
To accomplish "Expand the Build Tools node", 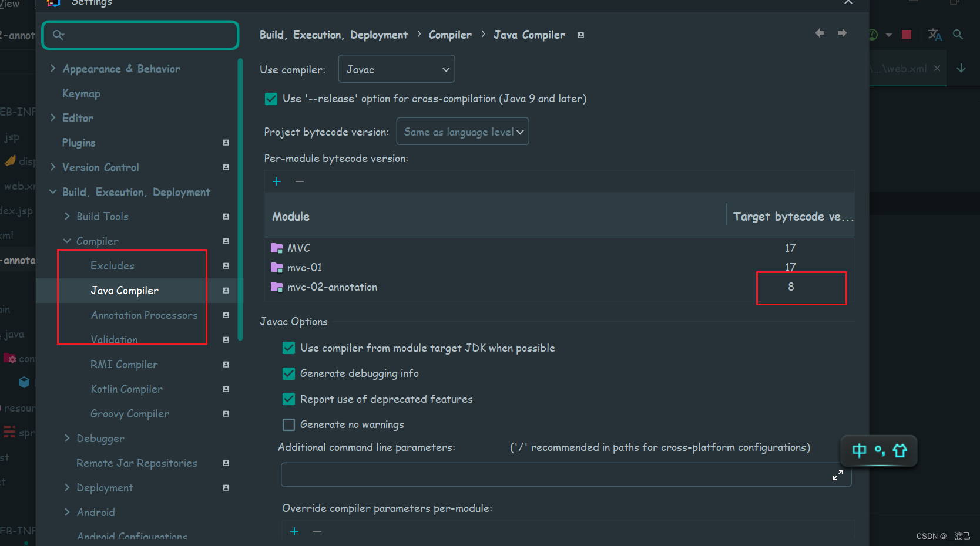I will pos(67,217).
